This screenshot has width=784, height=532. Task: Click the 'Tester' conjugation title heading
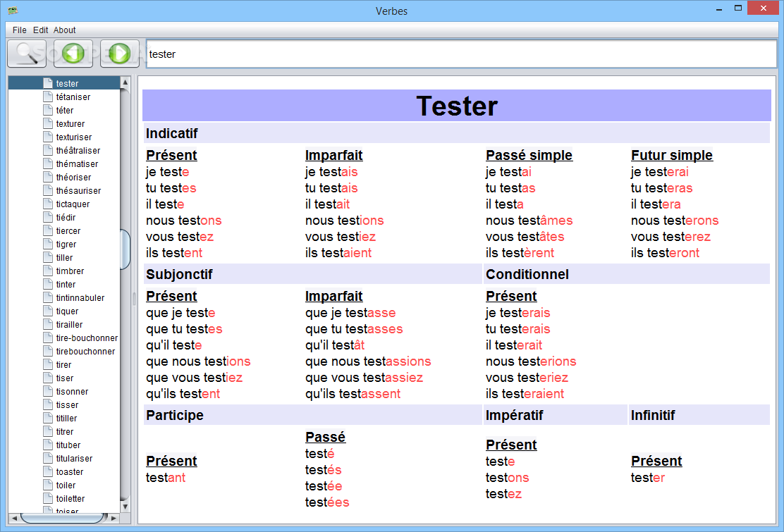[456, 106]
